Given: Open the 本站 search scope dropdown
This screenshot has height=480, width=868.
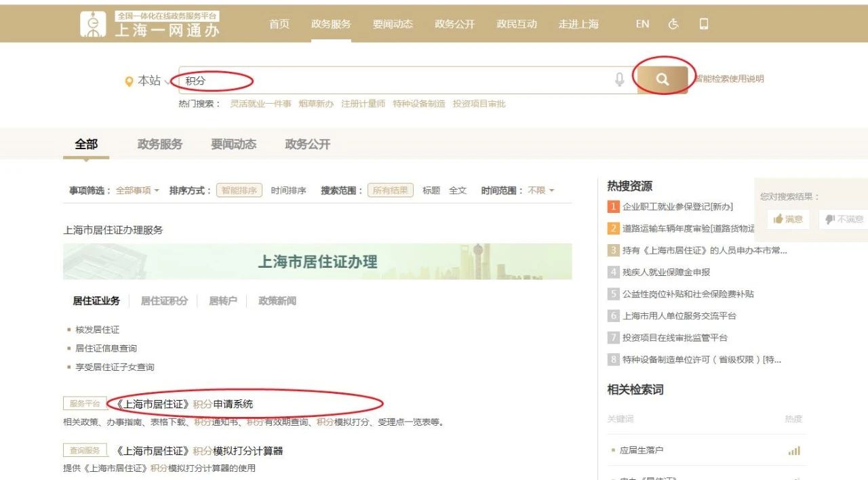Looking at the screenshot, I should [x=153, y=81].
